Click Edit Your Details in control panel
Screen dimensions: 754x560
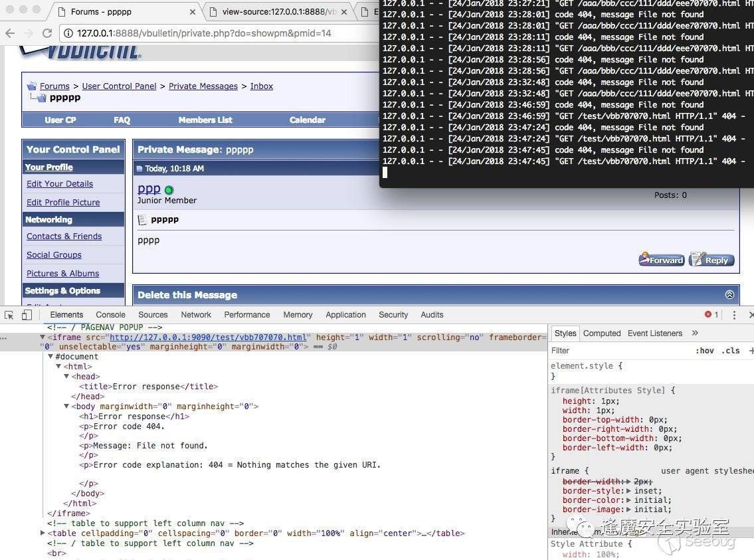[60, 184]
